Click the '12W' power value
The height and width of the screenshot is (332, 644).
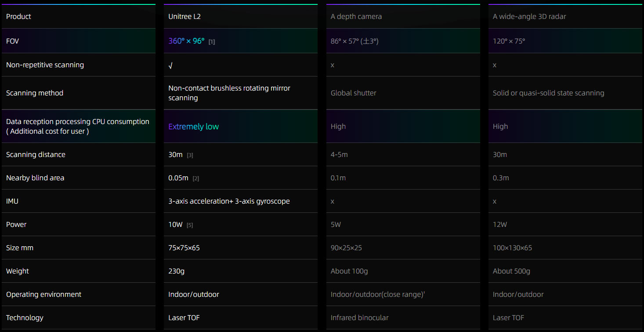click(500, 225)
